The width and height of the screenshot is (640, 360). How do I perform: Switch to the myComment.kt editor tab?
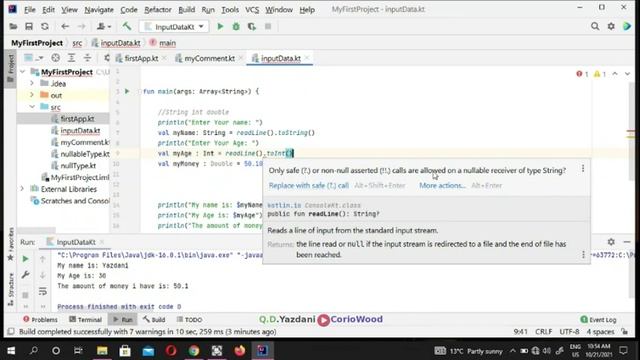(209, 58)
